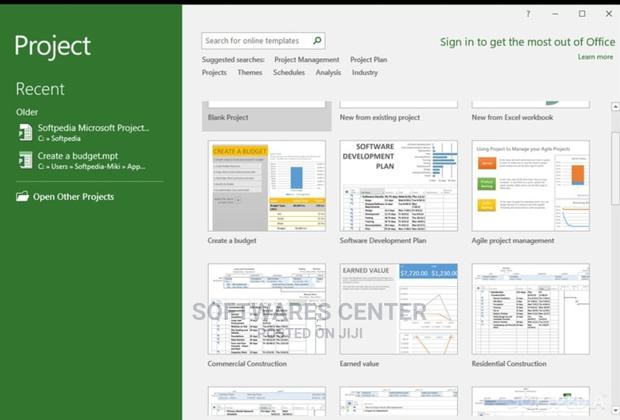The width and height of the screenshot is (620, 420).
Task: Click the Open Other Projects folder icon
Action: [23, 196]
